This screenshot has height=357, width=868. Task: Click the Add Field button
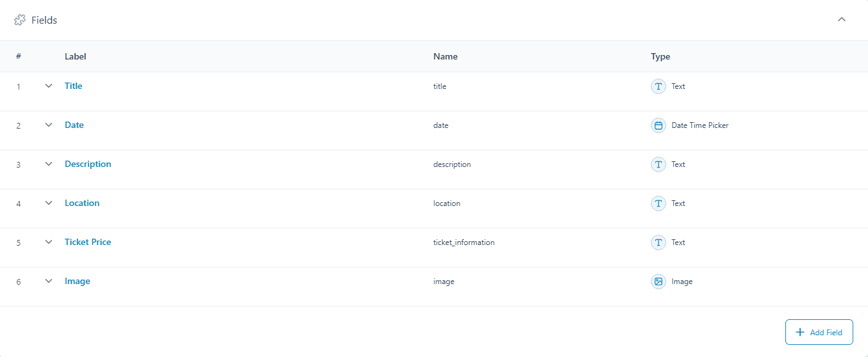click(x=819, y=333)
